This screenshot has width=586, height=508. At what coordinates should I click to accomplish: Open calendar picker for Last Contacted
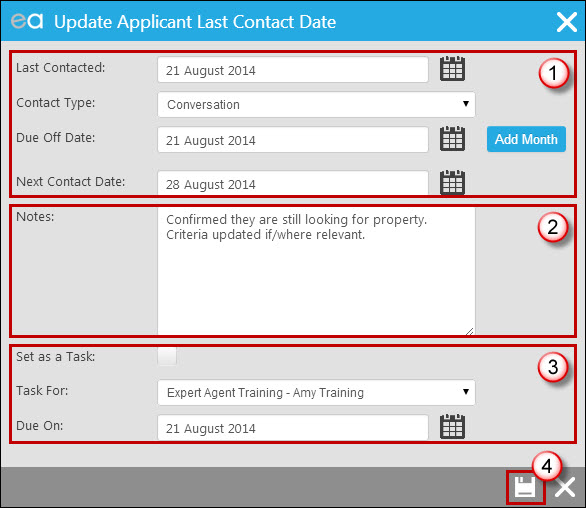point(452,69)
